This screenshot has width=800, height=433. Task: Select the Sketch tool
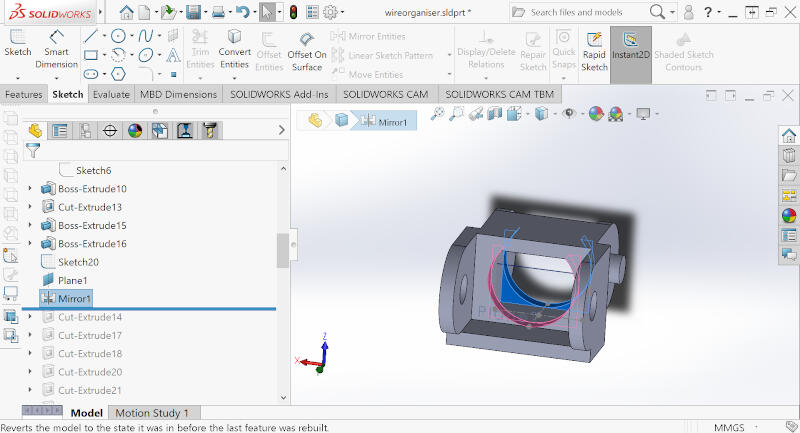click(x=17, y=43)
